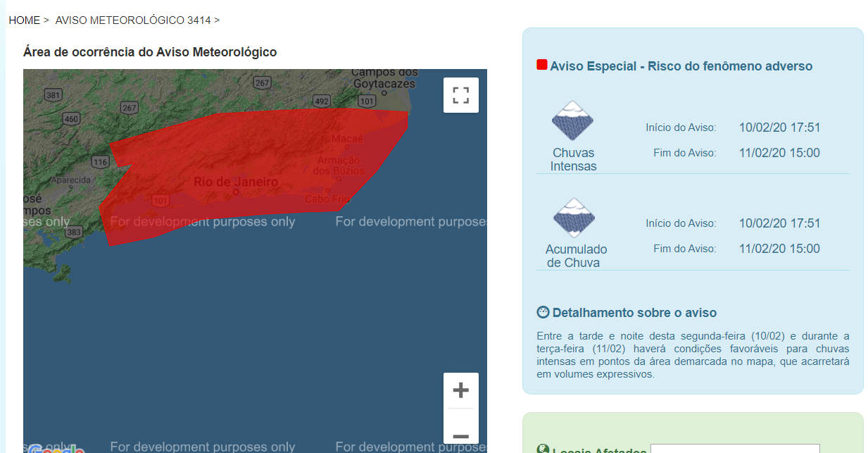This screenshot has width=868, height=453.
Task: Click the Armação dos Búzios map label
Action: (339, 166)
